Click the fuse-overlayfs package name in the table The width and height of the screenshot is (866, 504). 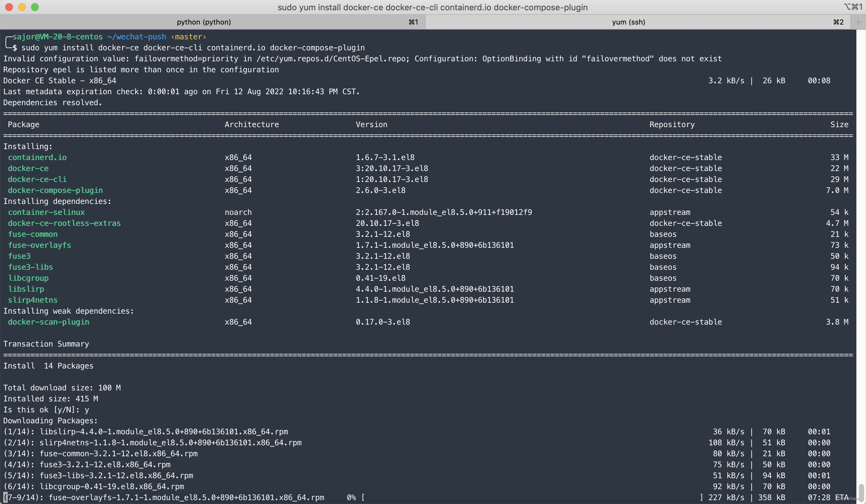click(x=39, y=245)
